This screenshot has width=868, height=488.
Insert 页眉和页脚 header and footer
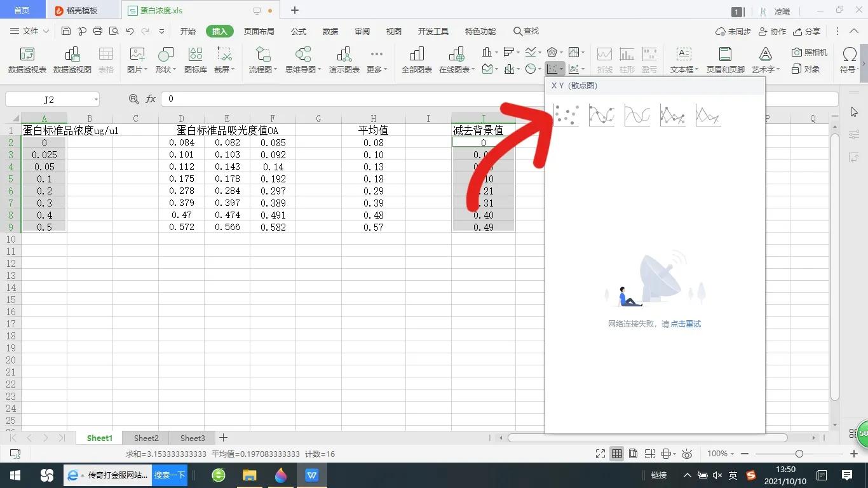tap(725, 60)
